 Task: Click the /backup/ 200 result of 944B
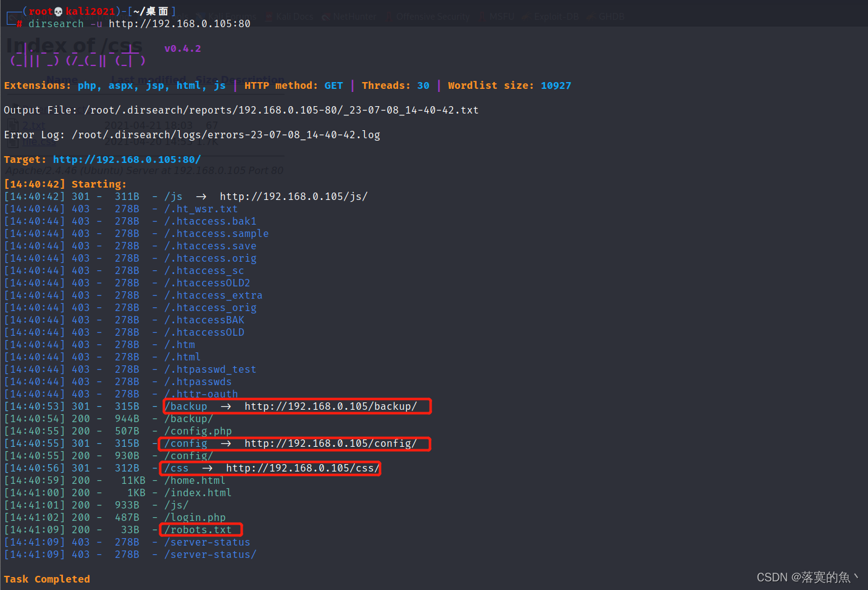tap(189, 418)
